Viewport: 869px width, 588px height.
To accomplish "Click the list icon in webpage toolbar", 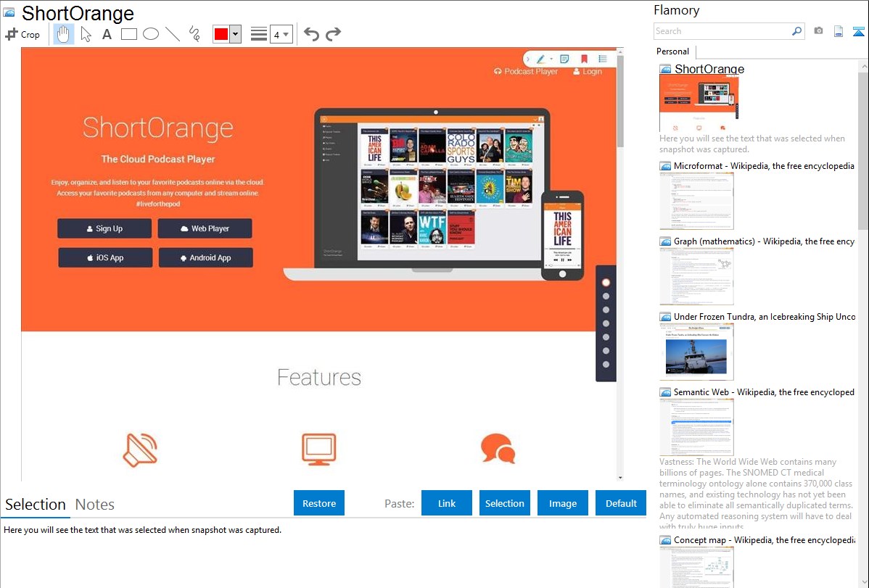I will coord(603,59).
